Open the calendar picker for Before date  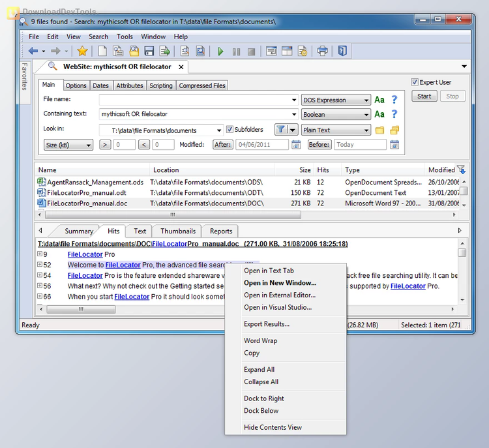click(x=394, y=145)
